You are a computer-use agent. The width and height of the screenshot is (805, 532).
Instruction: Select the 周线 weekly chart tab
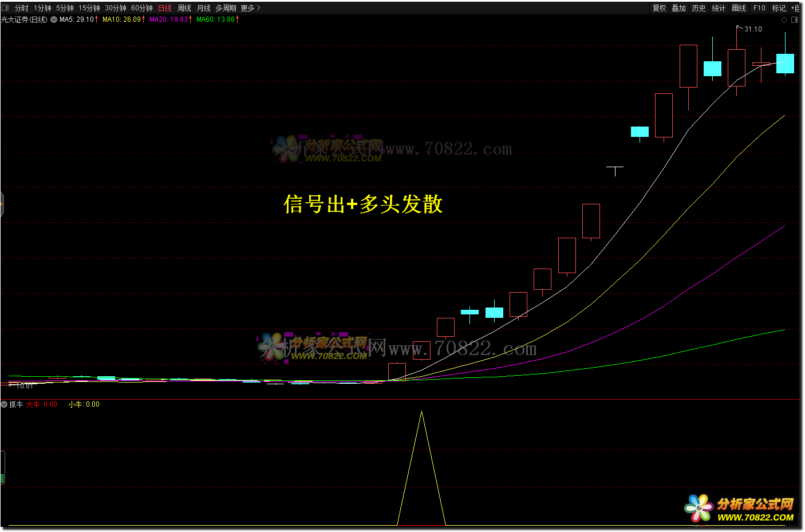pos(184,8)
